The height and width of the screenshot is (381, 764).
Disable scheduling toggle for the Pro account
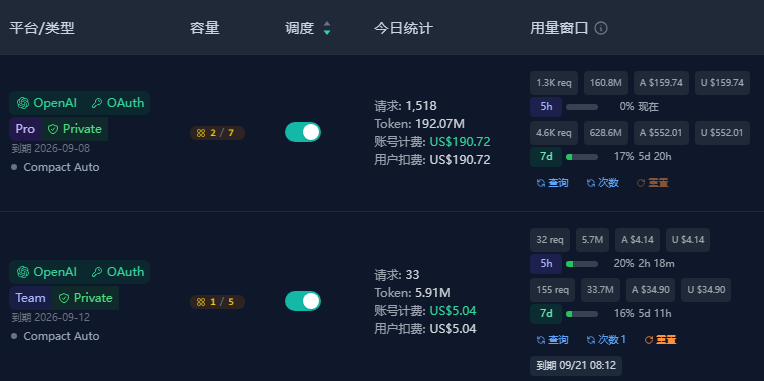coord(303,132)
